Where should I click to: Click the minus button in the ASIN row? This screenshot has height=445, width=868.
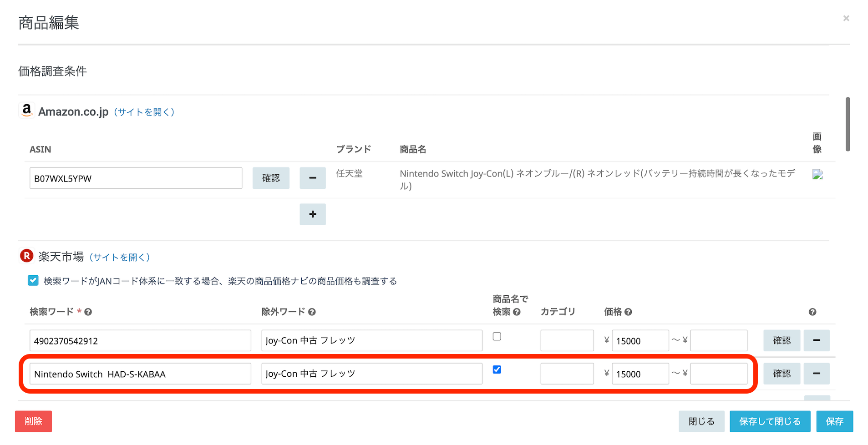(312, 178)
